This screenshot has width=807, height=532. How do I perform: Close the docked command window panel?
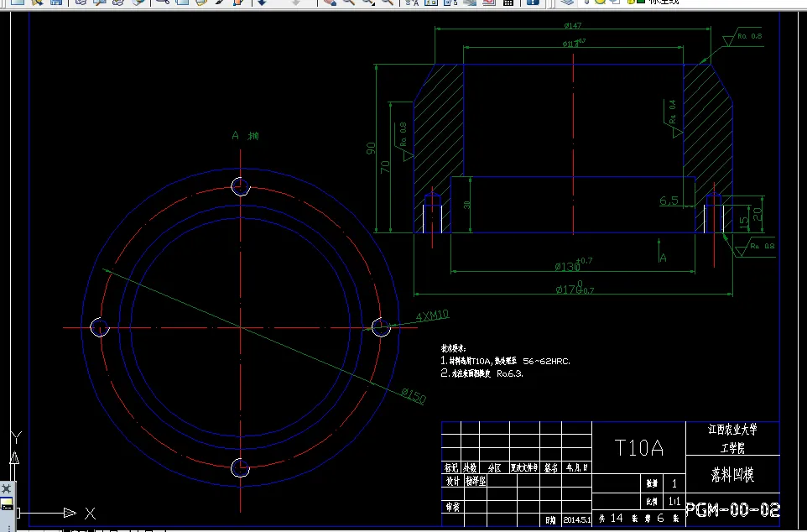click(x=6, y=488)
